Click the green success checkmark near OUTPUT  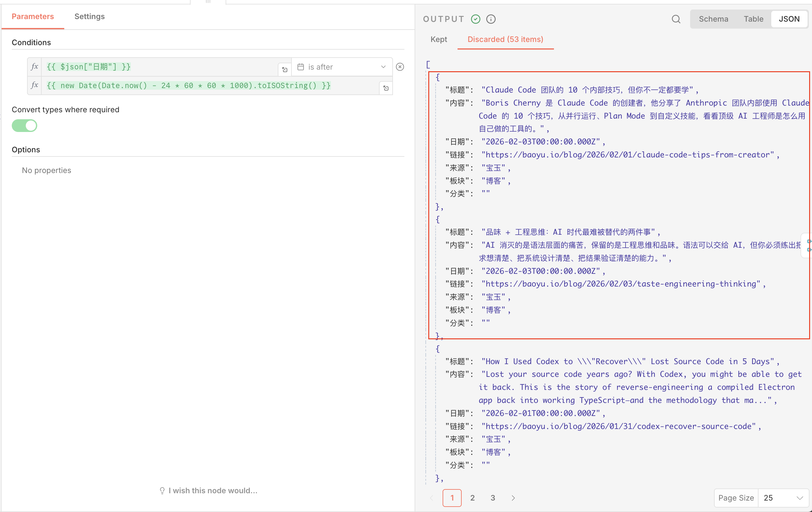(475, 19)
